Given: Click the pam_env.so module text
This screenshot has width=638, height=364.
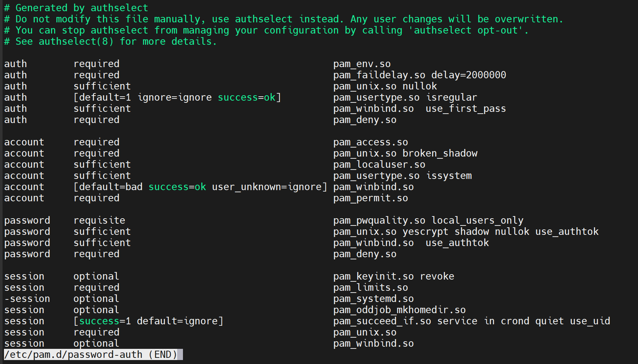Looking at the screenshot, I should 362,64.
